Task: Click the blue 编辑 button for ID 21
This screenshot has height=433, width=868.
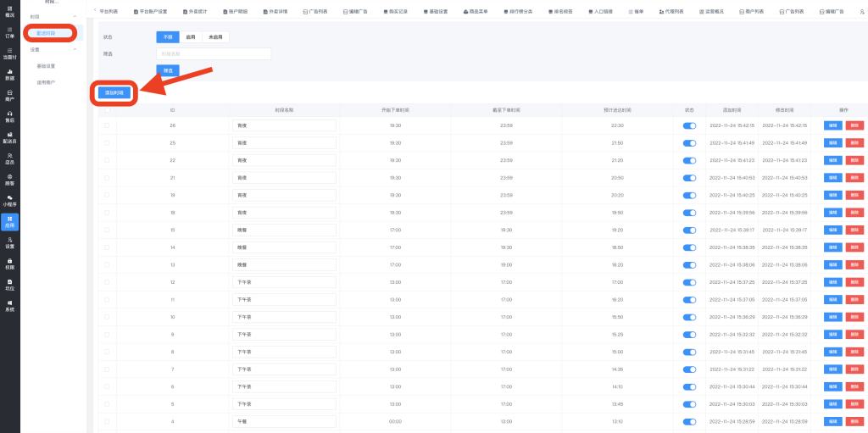Action: (x=832, y=177)
